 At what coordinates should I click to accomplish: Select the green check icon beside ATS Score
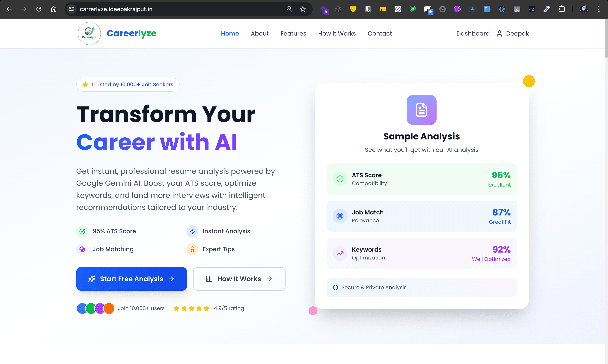click(340, 179)
